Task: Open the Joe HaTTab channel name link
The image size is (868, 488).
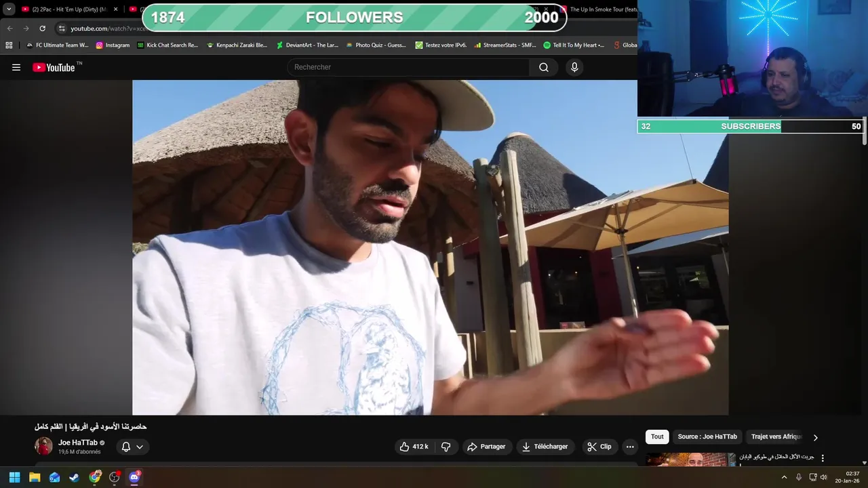Action: [x=78, y=443]
